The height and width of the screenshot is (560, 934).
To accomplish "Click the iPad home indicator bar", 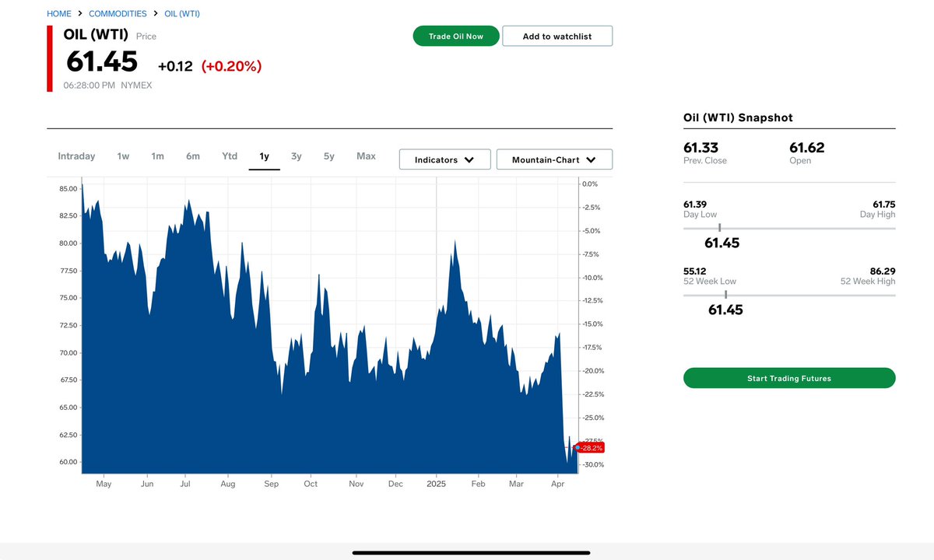I will [x=472, y=553].
